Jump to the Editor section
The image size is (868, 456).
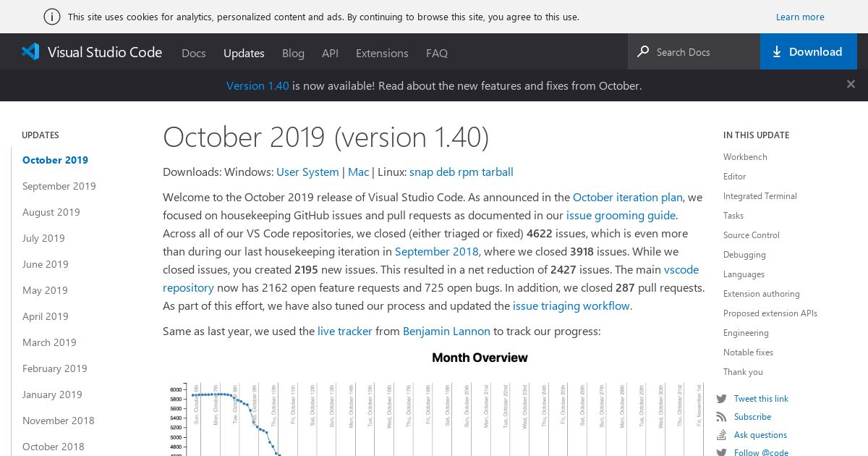click(x=734, y=177)
